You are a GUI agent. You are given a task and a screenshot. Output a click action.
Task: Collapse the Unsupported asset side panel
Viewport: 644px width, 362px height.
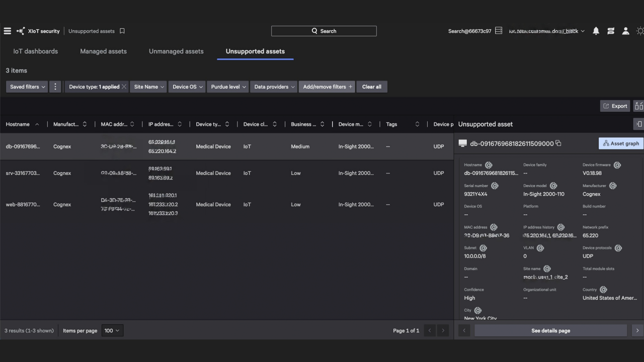tap(639, 124)
